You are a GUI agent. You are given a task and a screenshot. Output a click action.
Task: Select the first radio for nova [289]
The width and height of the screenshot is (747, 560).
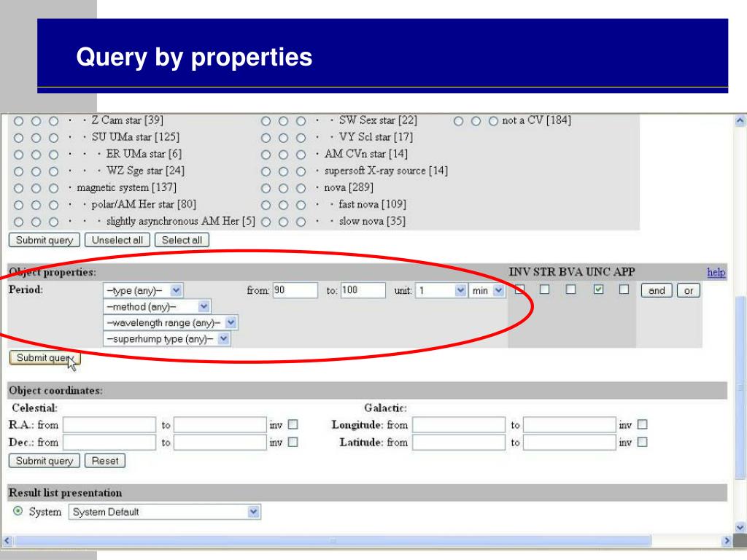point(266,188)
